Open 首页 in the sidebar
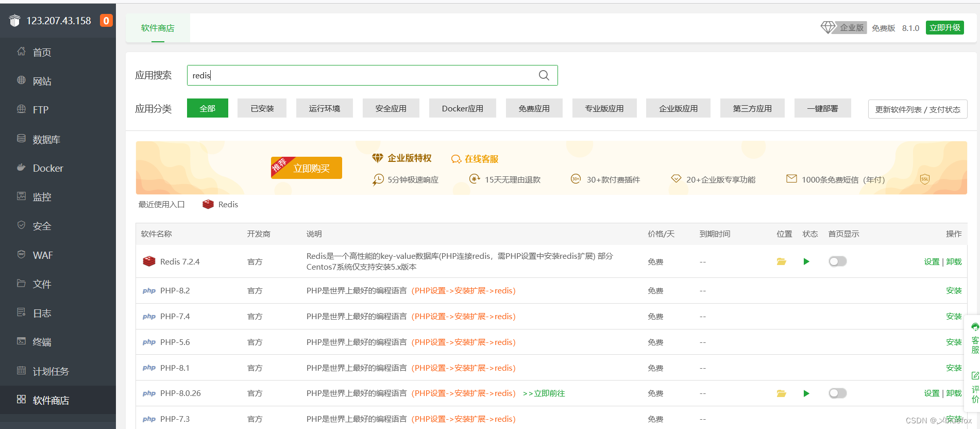 pos(58,52)
